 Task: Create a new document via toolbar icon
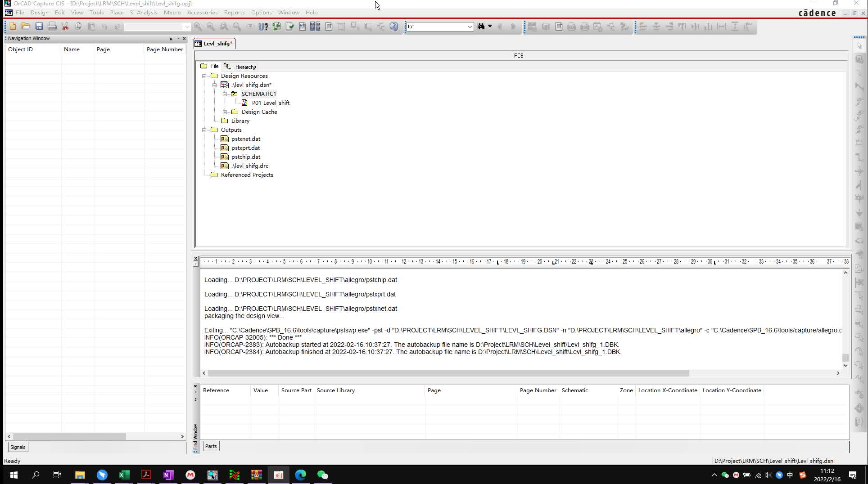13,27
